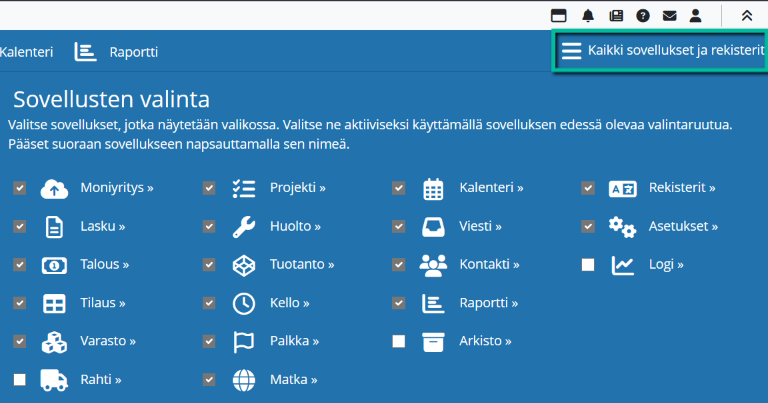
Task: Select Kalenteri in the top navigation bar
Action: (26, 52)
